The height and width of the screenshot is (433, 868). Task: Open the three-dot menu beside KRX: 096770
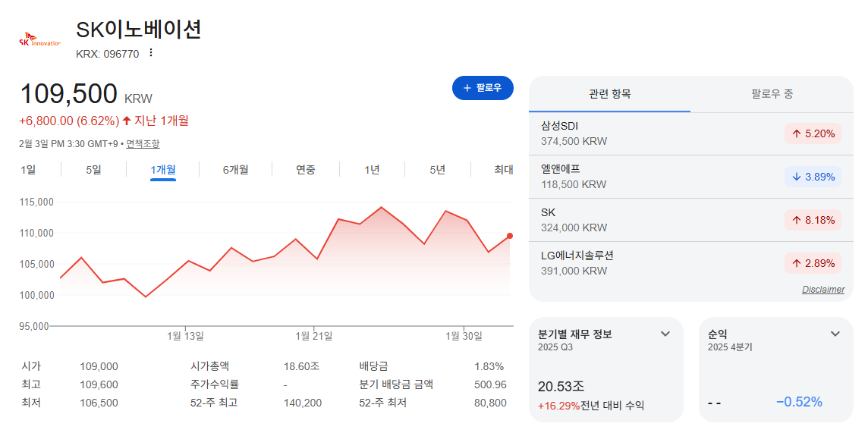click(x=150, y=53)
